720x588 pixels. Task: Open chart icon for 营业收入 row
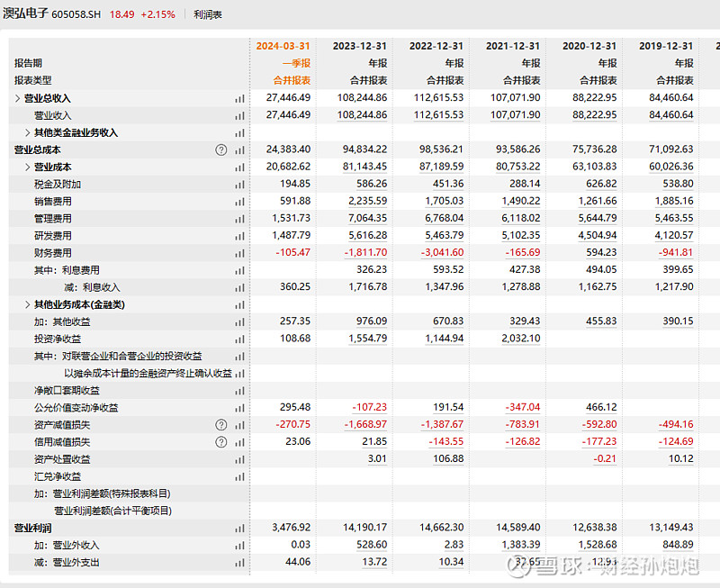[x=239, y=116]
